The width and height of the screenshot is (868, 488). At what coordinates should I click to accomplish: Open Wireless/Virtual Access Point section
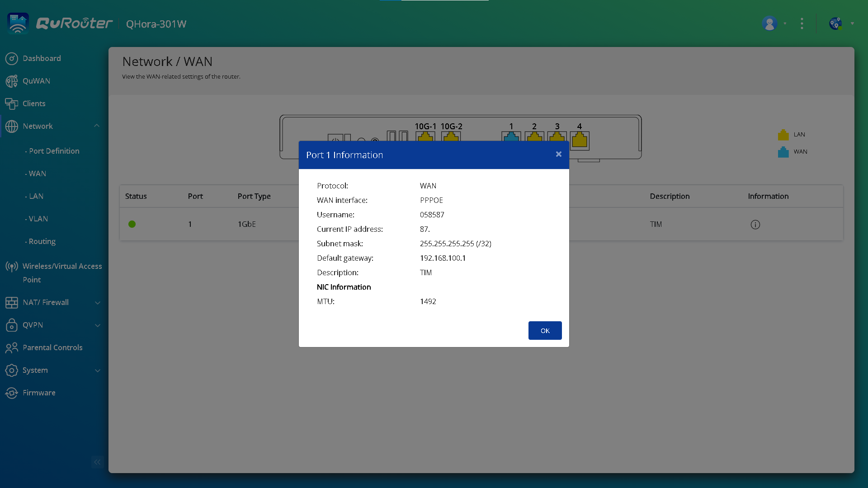[x=62, y=272]
